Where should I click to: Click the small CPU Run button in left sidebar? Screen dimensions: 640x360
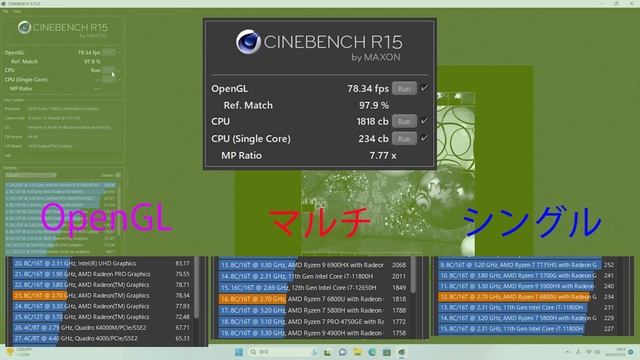click(109, 70)
